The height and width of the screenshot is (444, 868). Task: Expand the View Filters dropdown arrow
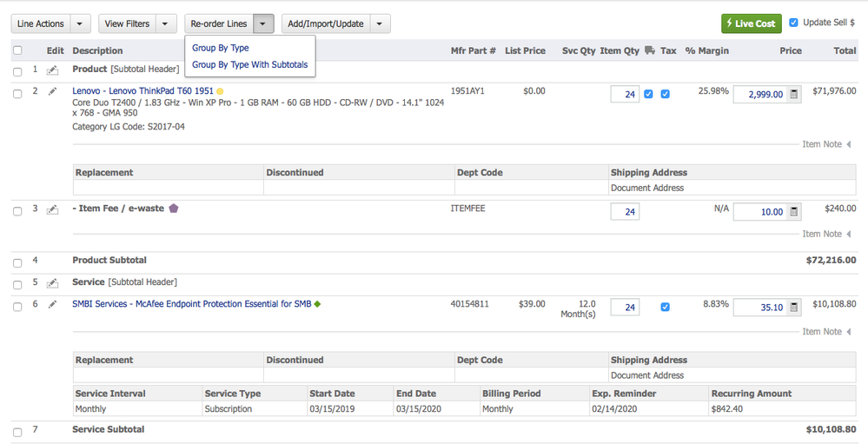coord(166,23)
